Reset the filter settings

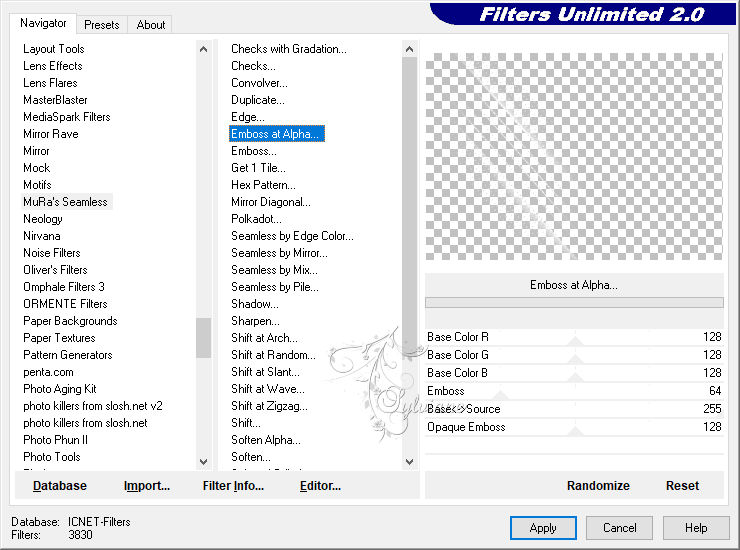[682, 485]
